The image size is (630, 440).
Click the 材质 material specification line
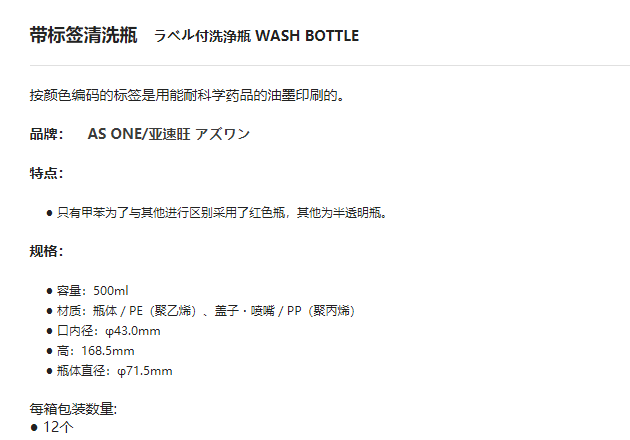coord(206,311)
